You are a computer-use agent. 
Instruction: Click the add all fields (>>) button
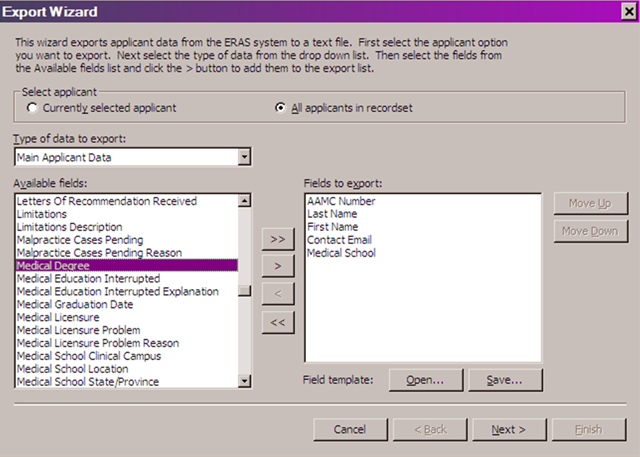coord(277,239)
